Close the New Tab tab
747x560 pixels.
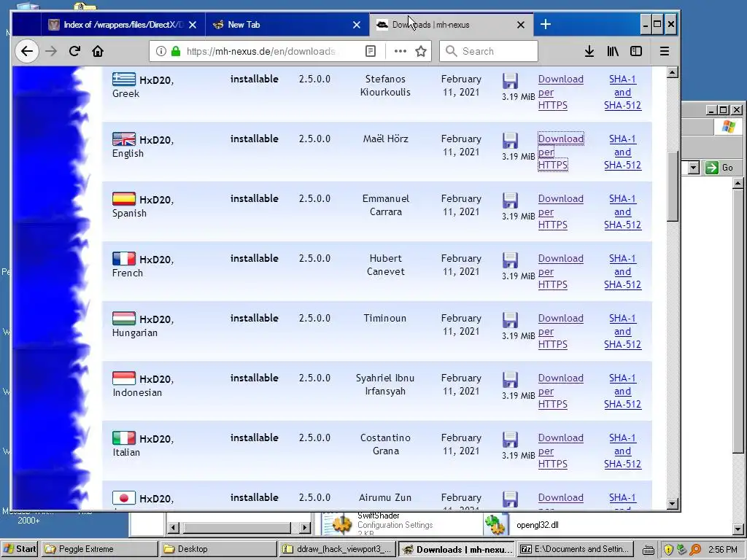[356, 25]
